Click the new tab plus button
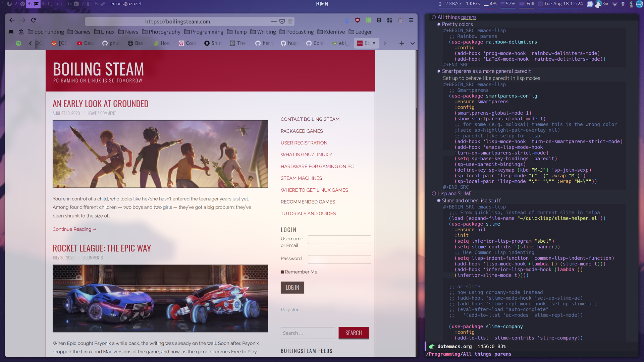Viewport: 644px width, 362px height. (402, 43)
